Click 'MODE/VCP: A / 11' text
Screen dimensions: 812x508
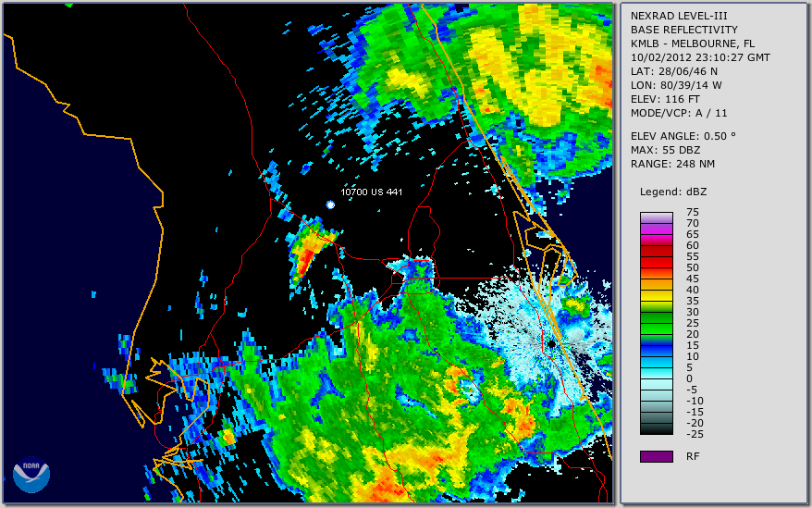point(679,113)
